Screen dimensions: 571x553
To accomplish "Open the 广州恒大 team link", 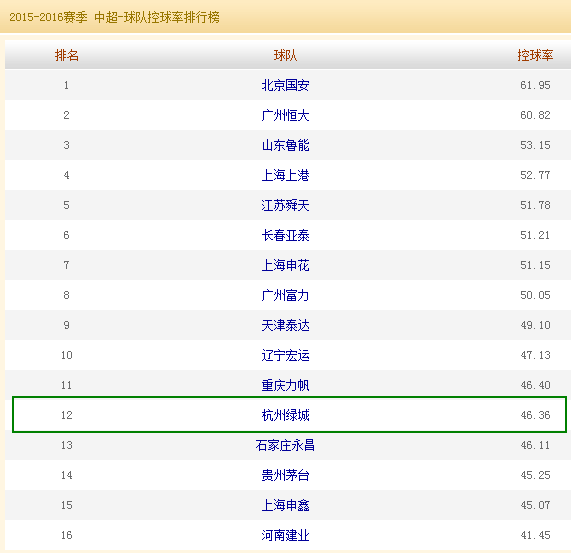I will point(285,115).
